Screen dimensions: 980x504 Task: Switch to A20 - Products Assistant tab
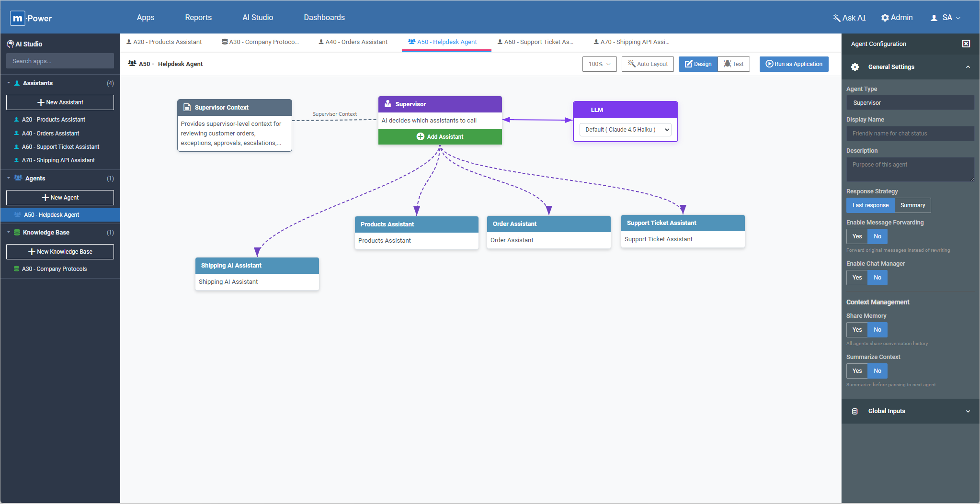[164, 42]
